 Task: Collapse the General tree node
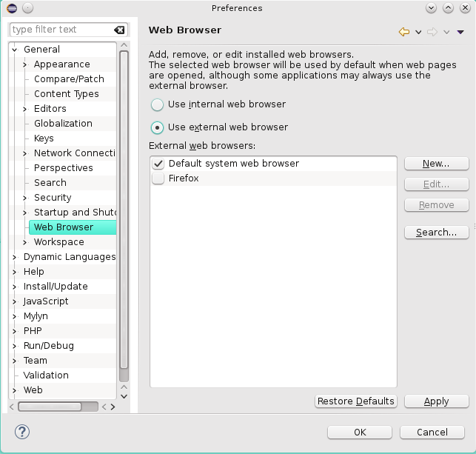[x=15, y=50]
